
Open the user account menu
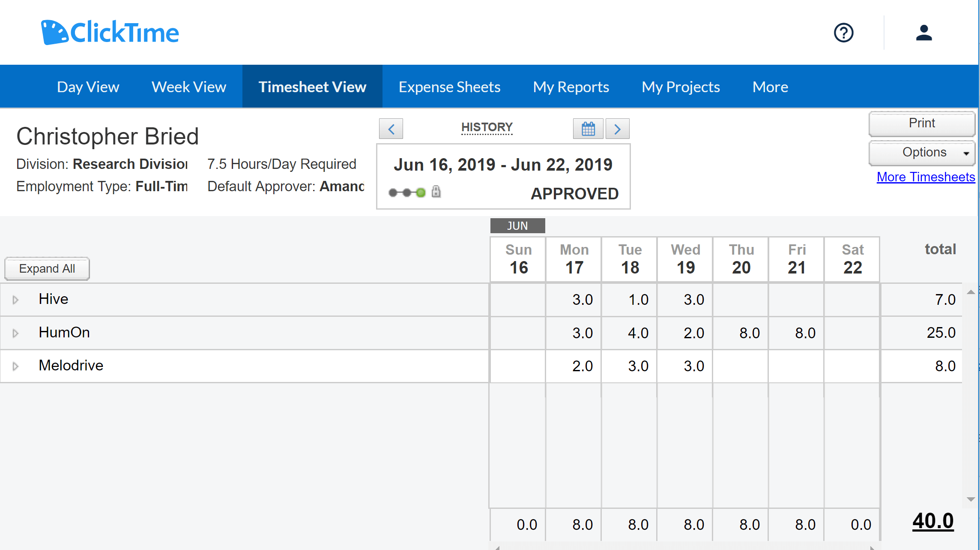tap(924, 32)
